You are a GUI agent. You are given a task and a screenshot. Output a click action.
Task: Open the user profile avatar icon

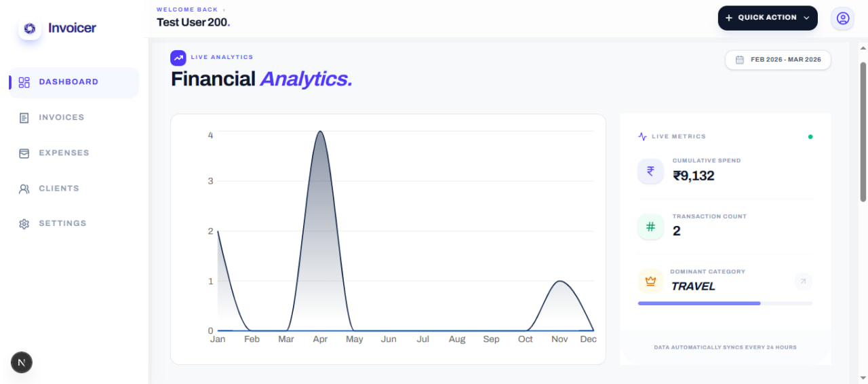pyautogui.click(x=843, y=18)
